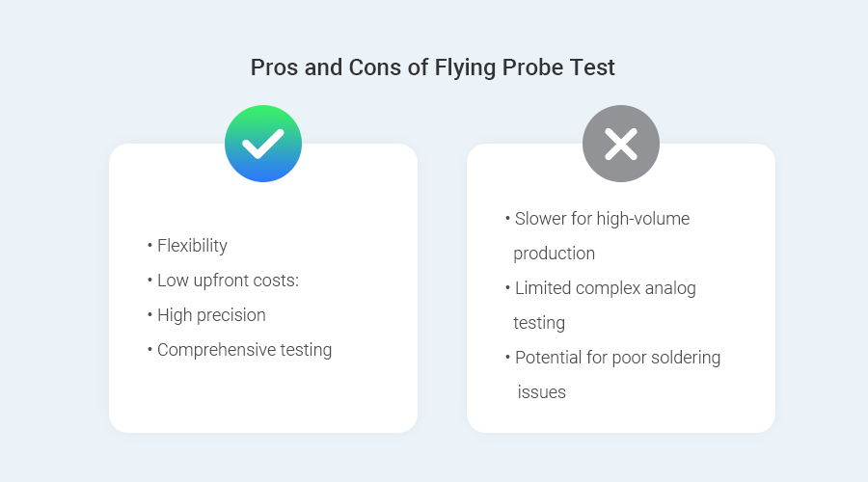Click the word "issues" in the cons list

(541, 392)
